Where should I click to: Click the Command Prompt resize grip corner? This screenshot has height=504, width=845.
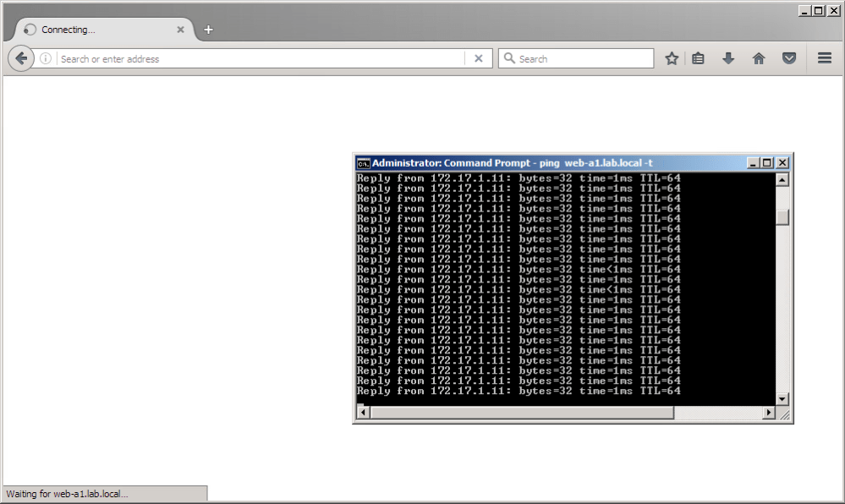click(x=784, y=414)
